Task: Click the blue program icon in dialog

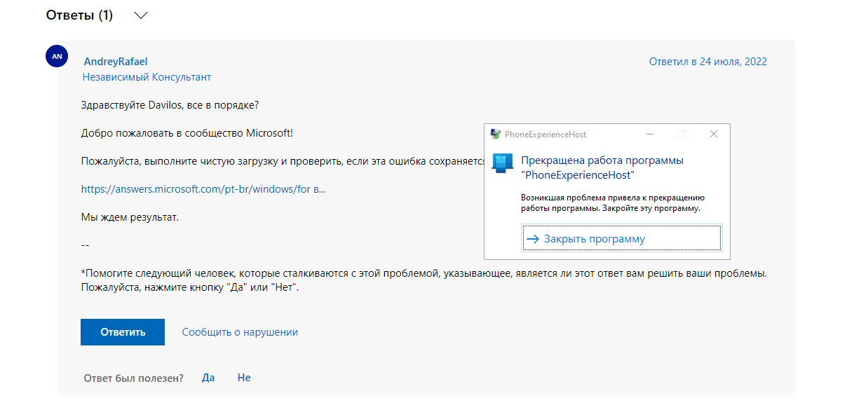Action: pos(503,164)
